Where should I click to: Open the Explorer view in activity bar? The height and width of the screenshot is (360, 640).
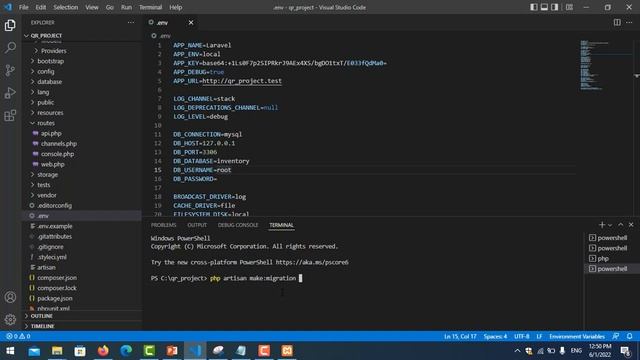(10, 25)
